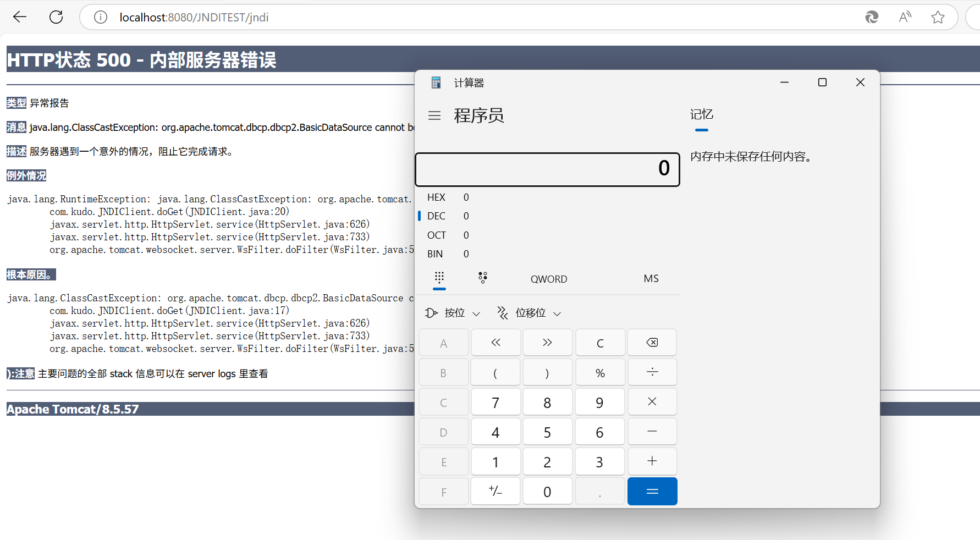The width and height of the screenshot is (980, 540).
Task: Click the divide key
Action: coord(652,372)
